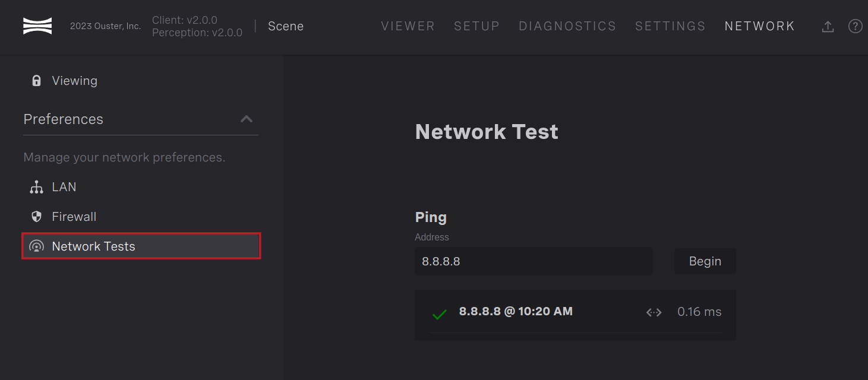The width and height of the screenshot is (868, 380).
Task: Click the LAN network tree icon
Action: [36, 187]
